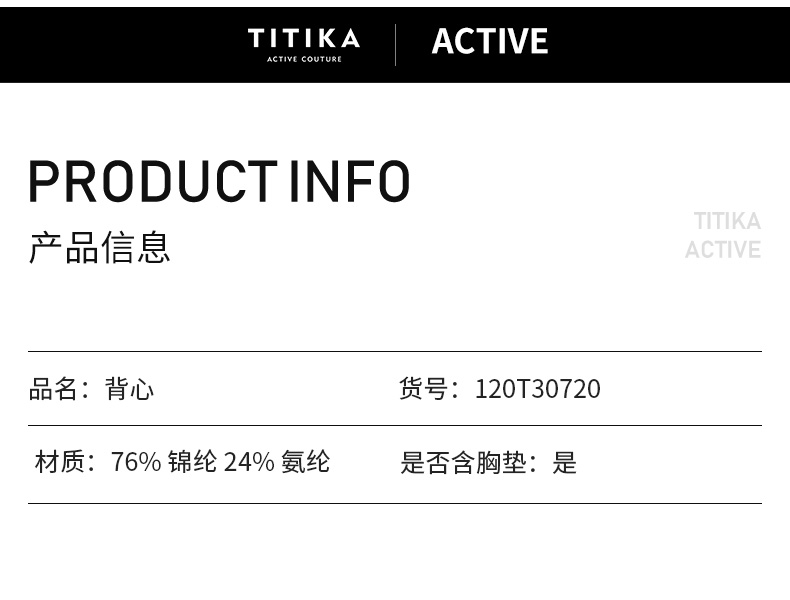Click the gray ACTIVE watermark text
The width and height of the screenshot is (790, 600).
[722, 249]
